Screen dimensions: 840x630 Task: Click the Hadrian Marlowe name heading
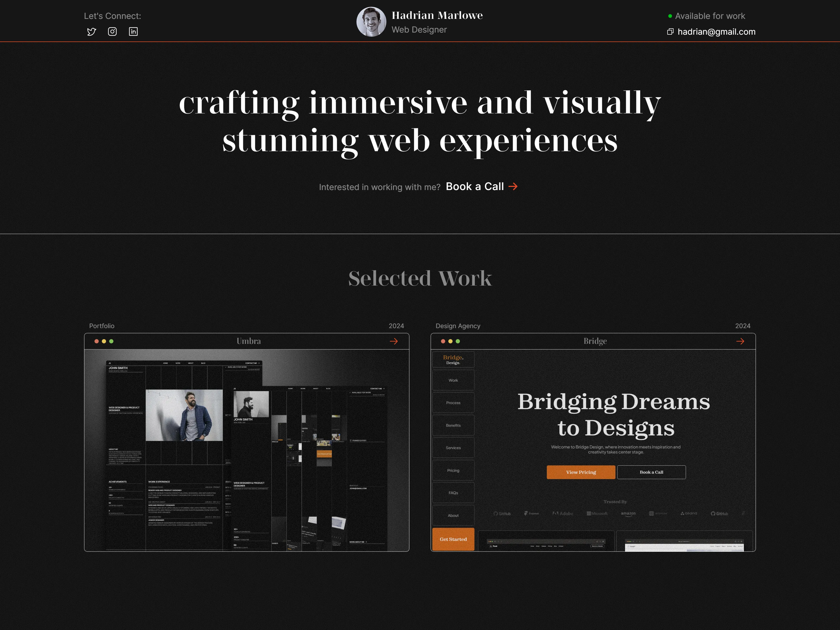tap(437, 15)
